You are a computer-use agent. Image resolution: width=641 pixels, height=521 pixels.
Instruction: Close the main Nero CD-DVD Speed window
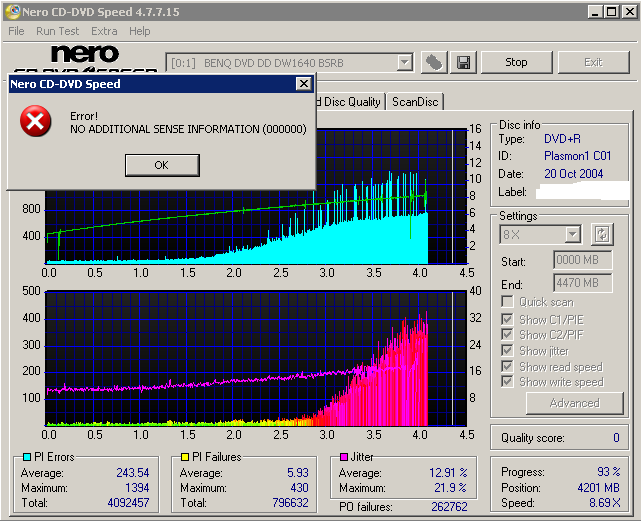(630, 12)
